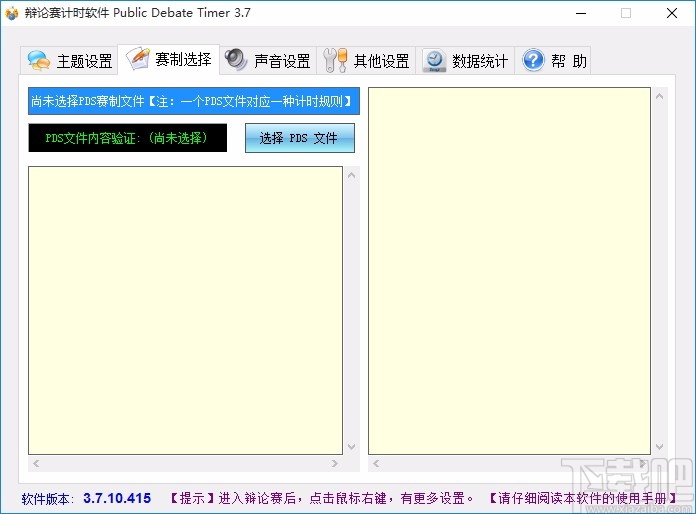Click right text area's scroll down arrow
Image resolution: width=696 pixels, height=514 pixels.
[660, 447]
